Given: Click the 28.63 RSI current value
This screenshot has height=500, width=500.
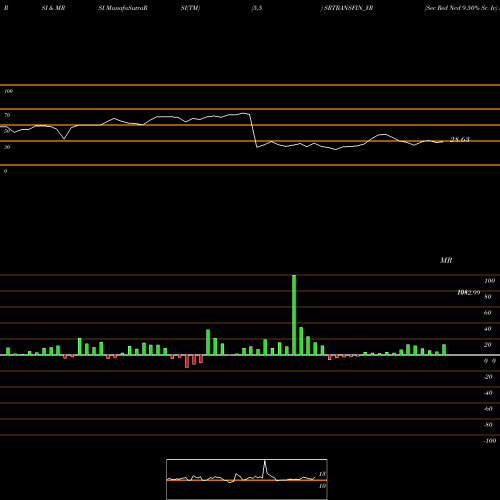Looking at the screenshot, I should coord(460,139).
